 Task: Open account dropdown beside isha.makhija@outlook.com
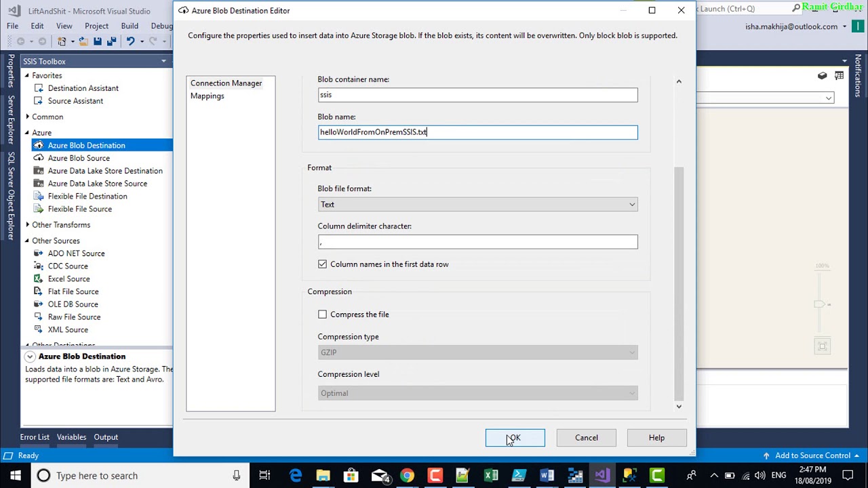[844, 26]
